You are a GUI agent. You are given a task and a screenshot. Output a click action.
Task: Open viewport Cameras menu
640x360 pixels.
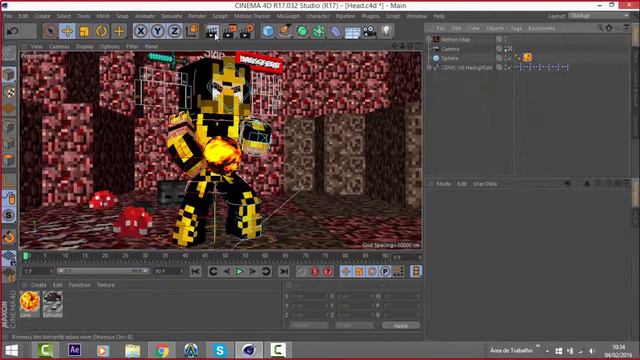click(x=60, y=47)
